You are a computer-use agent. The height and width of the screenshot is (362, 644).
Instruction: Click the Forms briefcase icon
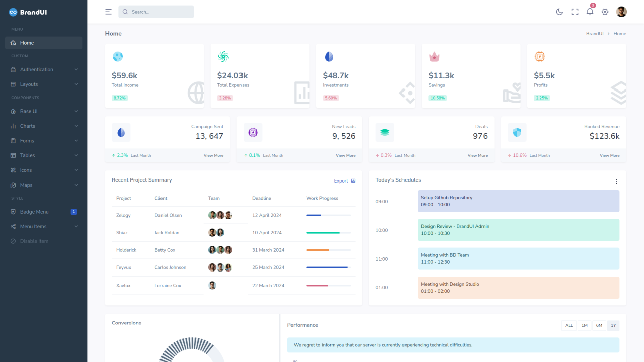click(x=14, y=141)
